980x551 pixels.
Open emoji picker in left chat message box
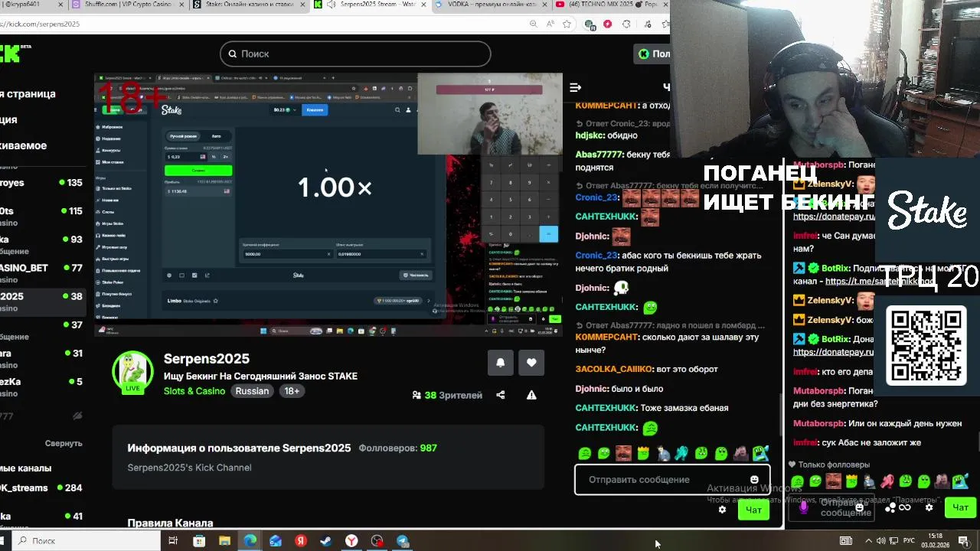click(754, 480)
